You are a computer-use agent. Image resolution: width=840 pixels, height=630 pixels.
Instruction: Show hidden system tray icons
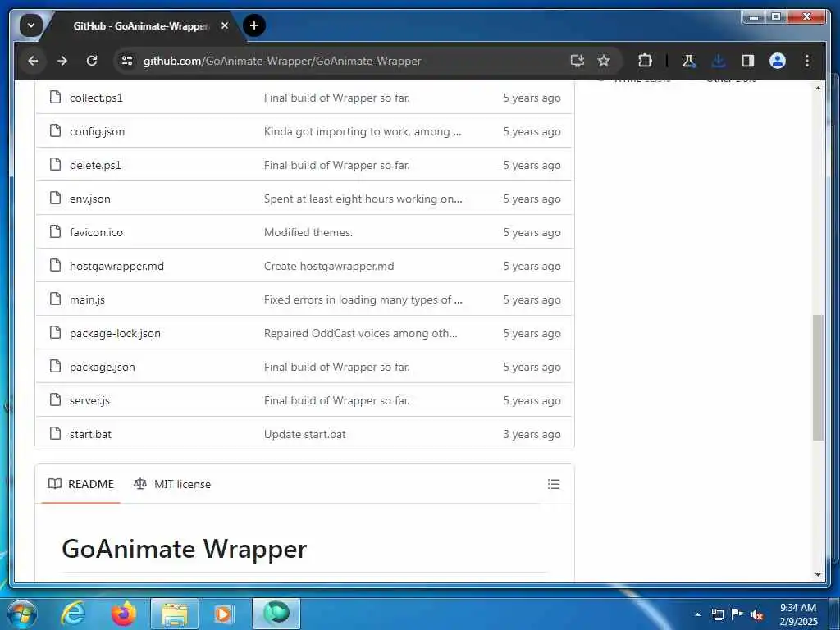point(697,614)
